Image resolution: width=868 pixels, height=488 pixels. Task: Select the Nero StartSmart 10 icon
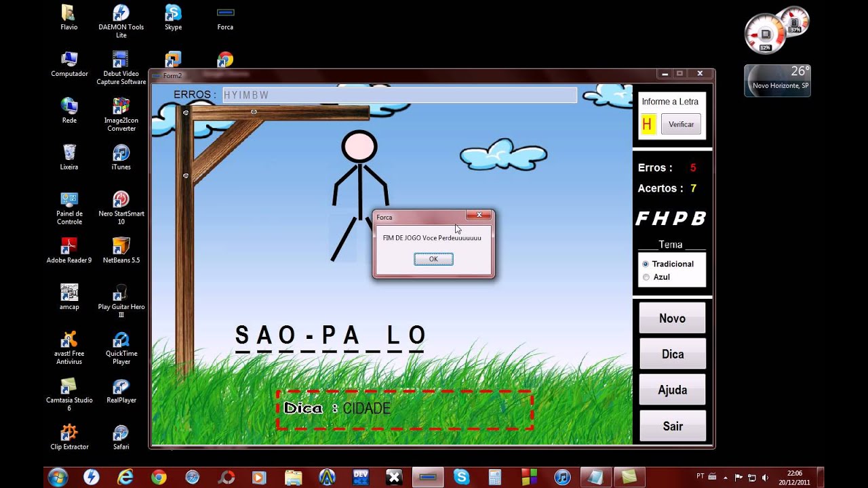pos(121,208)
